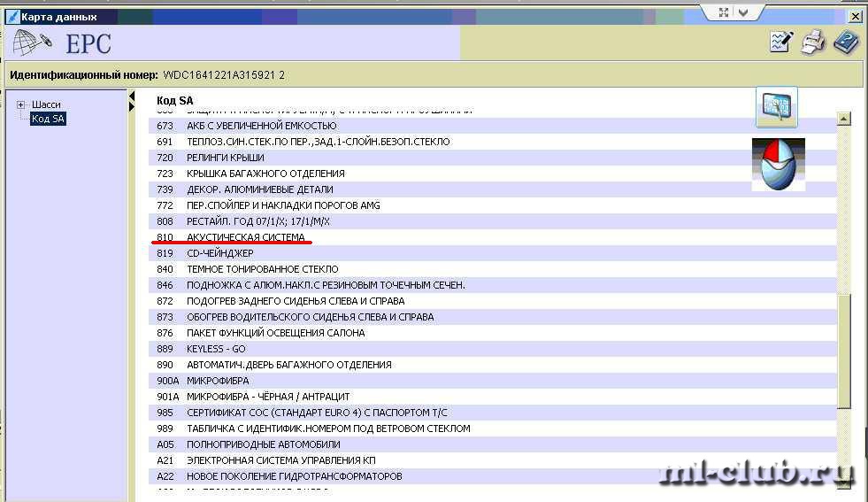The image size is (868, 502).
Task: Select row A21 ЭЛЕКТРОННАЯ СИСТЕМА УПРАВЛЕНИЯ КП
Action: click(x=492, y=460)
